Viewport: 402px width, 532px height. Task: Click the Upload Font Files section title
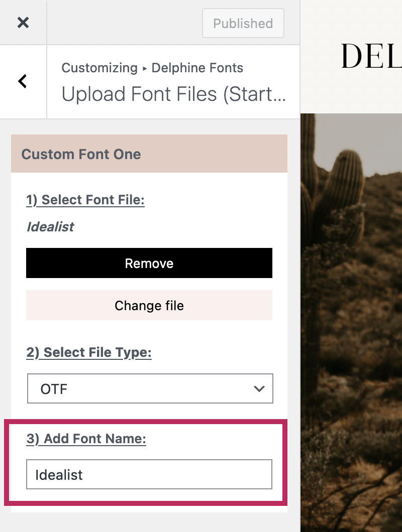pos(173,94)
